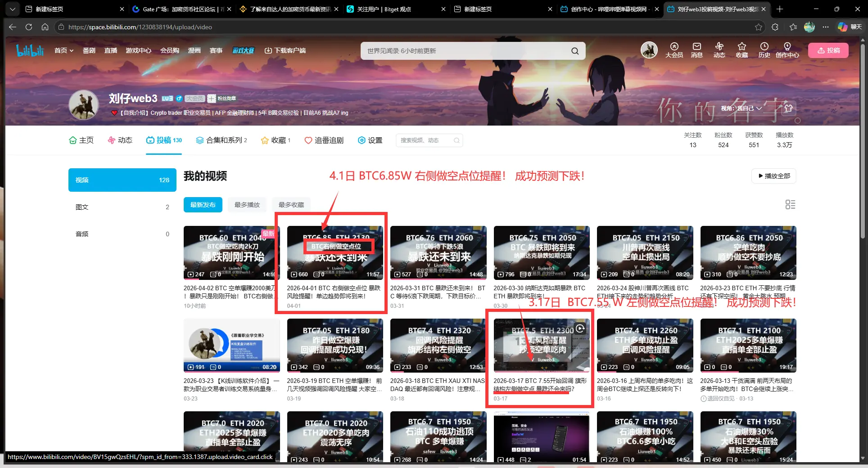Sort videos by 最多播放
The height and width of the screenshot is (468, 868).
(247, 205)
